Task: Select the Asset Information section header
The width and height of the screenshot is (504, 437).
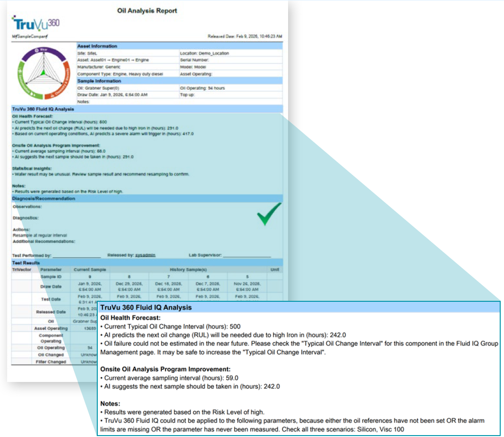Action: [97, 46]
